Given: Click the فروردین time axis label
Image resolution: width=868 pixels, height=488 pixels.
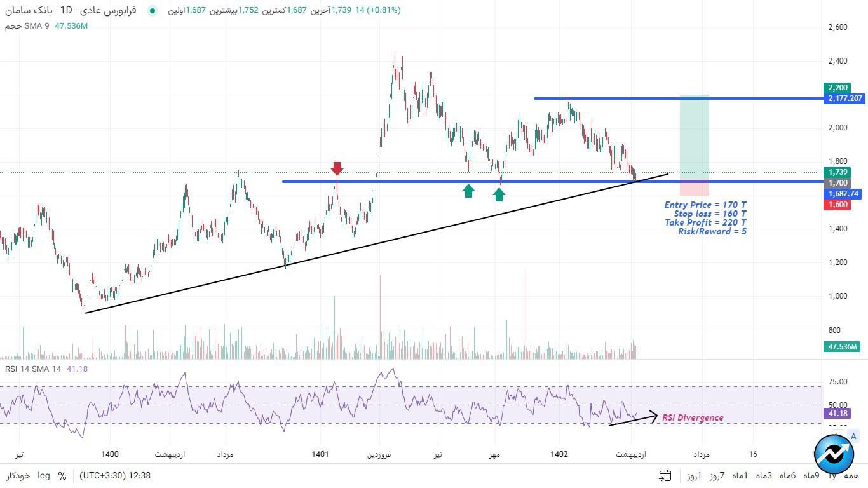Looking at the screenshot, I should click(x=379, y=455).
